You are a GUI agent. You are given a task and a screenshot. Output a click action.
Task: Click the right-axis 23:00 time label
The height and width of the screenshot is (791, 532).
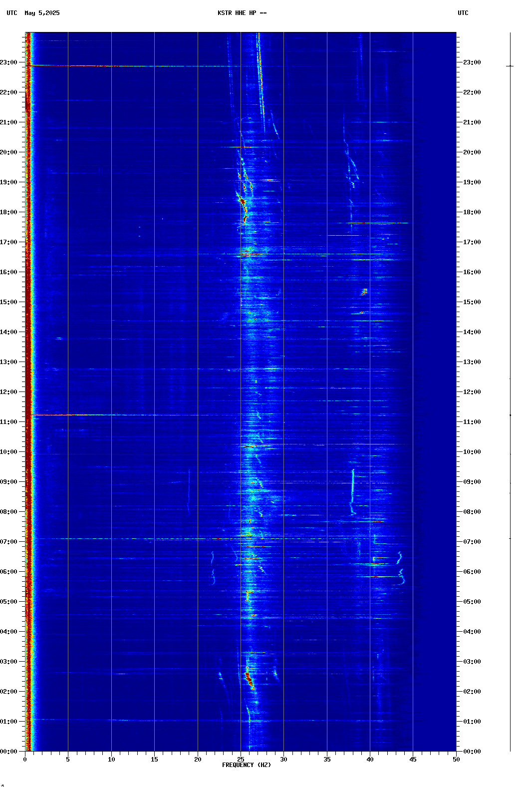[x=472, y=62]
